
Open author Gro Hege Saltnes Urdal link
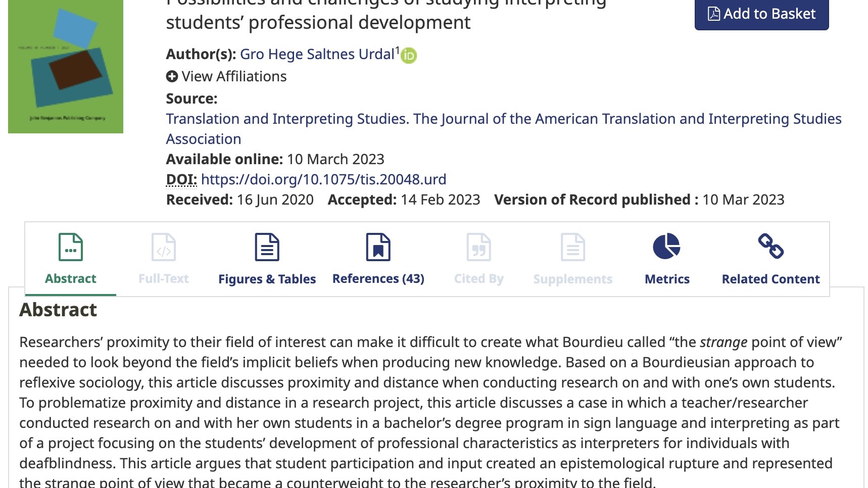[317, 55]
